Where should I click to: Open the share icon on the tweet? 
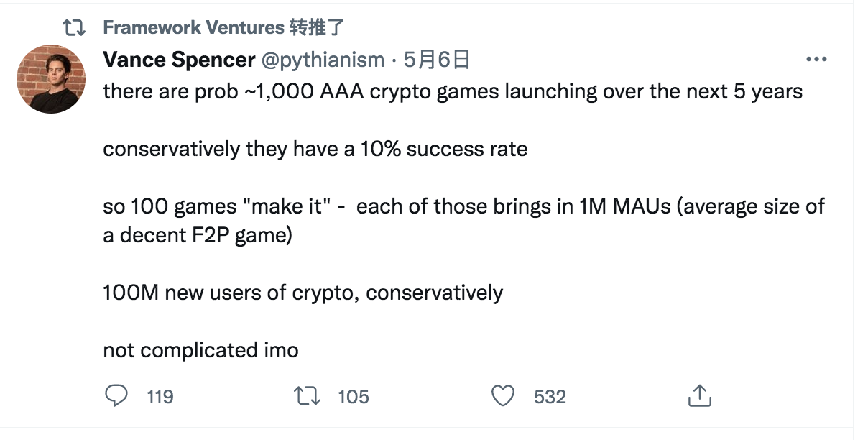699,395
